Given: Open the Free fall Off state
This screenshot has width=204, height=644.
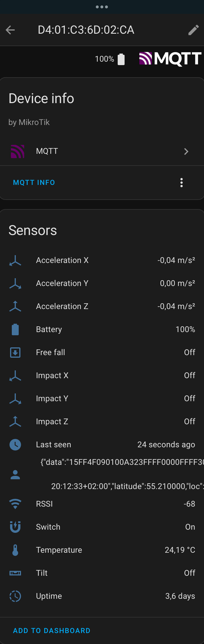Looking at the screenshot, I should click(190, 353).
